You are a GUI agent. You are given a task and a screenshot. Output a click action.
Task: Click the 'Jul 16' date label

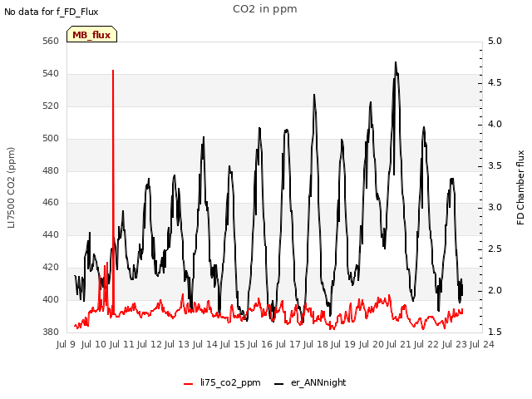point(260,344)
